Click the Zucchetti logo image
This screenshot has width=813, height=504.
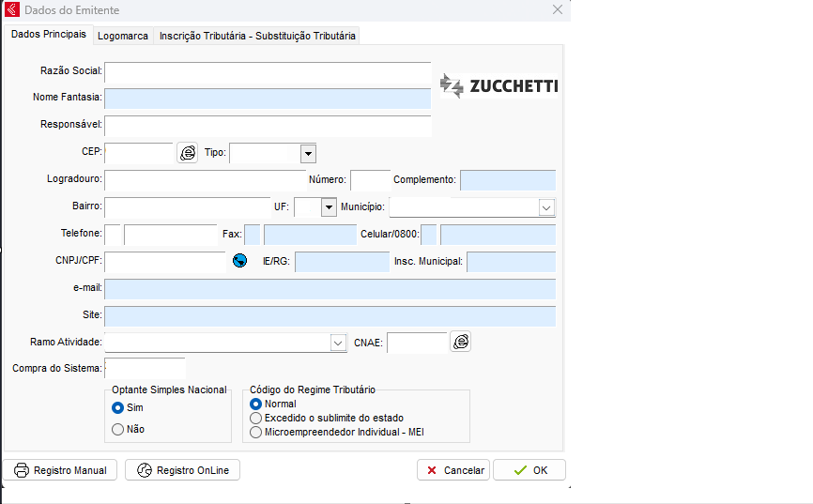click(x=499, y=86)
